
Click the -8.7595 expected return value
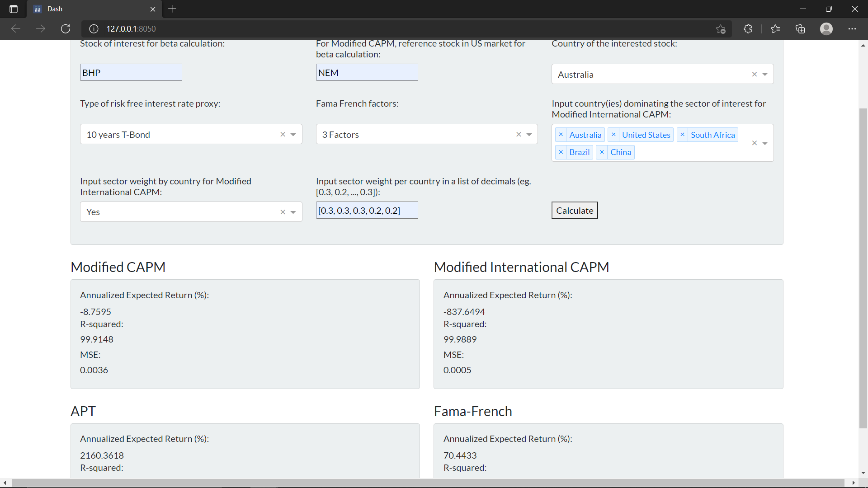pyautogui.click(x=95, y=312)
